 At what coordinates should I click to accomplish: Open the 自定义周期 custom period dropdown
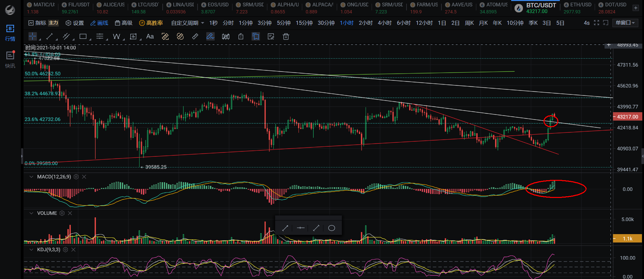coord(187,23)
